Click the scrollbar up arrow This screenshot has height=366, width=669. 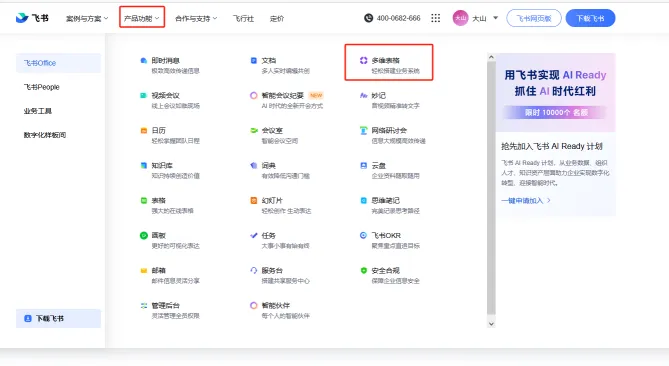coord(491,57)
